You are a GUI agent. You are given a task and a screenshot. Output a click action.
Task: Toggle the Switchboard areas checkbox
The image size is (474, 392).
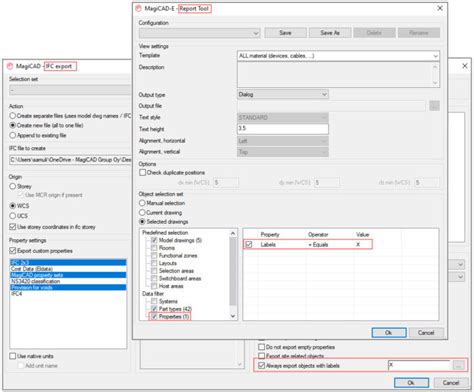coord(154,278)
